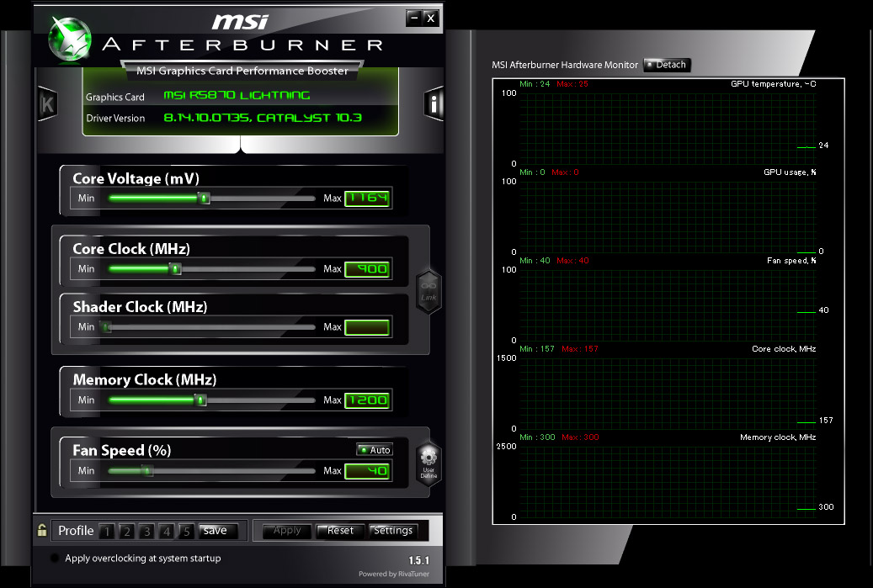Click the Fan Speed value field 40

pyautogui.click(x=367, y=471)
